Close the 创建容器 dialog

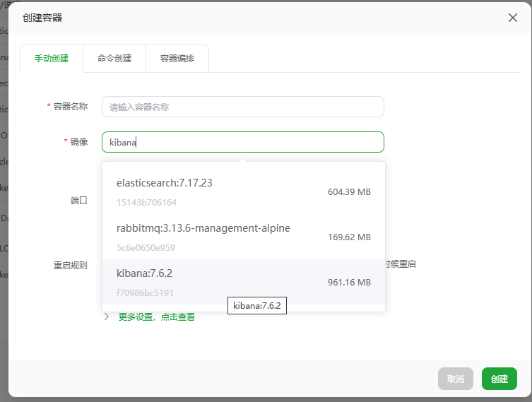(513, 18)
